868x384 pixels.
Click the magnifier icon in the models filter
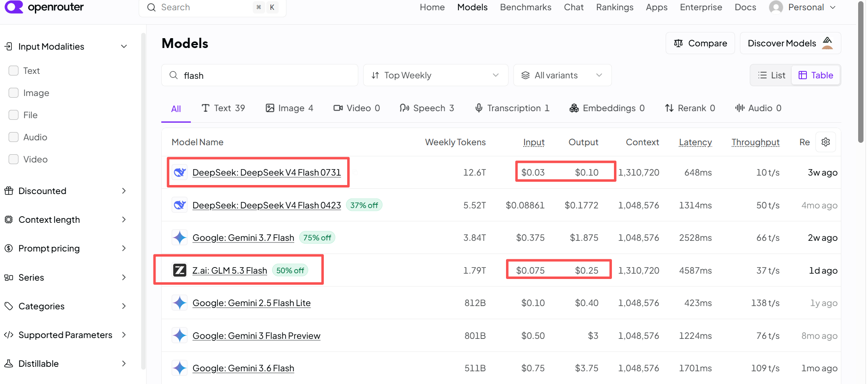(174, 75)
